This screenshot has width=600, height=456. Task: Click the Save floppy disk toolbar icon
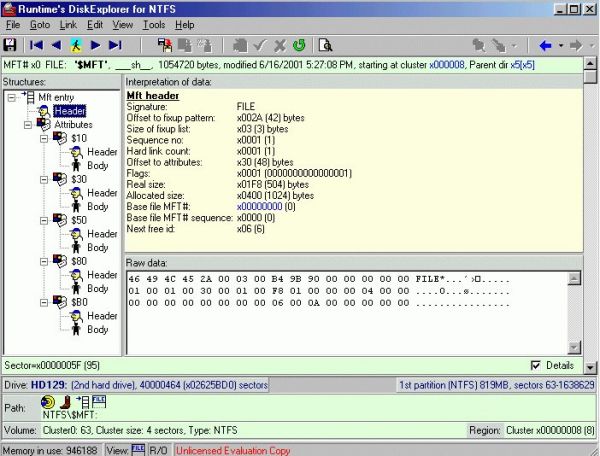click(11, 45)
